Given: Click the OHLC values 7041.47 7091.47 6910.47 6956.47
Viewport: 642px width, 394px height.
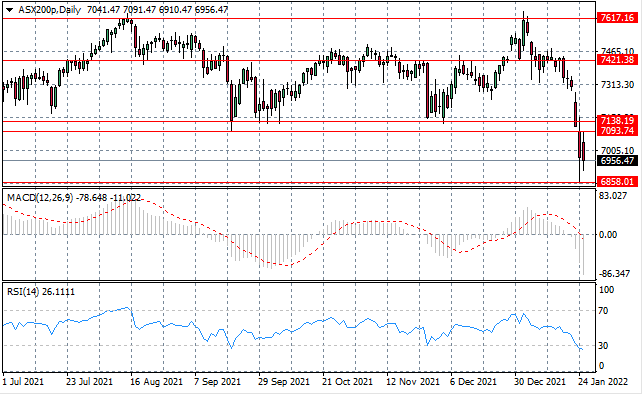Looking at the screenshot, I should coord(157,10).
